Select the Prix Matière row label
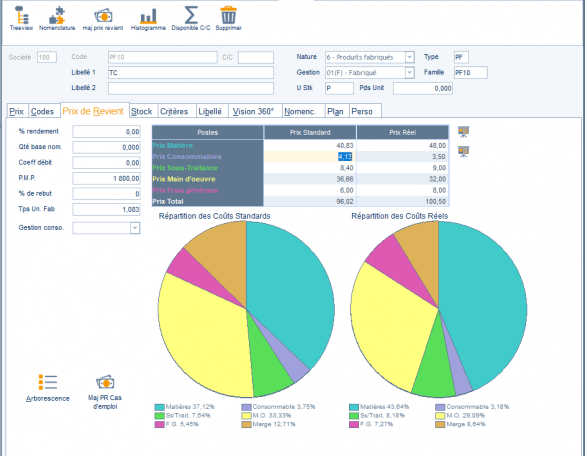 (x=172, y=146)
